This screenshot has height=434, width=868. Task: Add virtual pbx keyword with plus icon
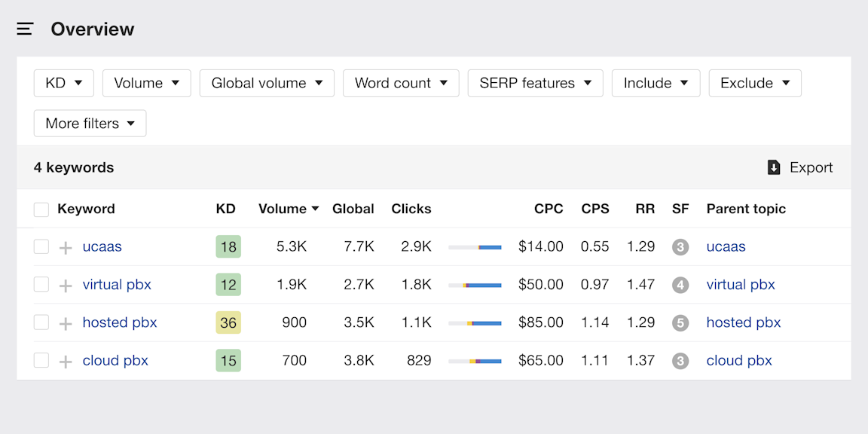(x=66, y=286)
